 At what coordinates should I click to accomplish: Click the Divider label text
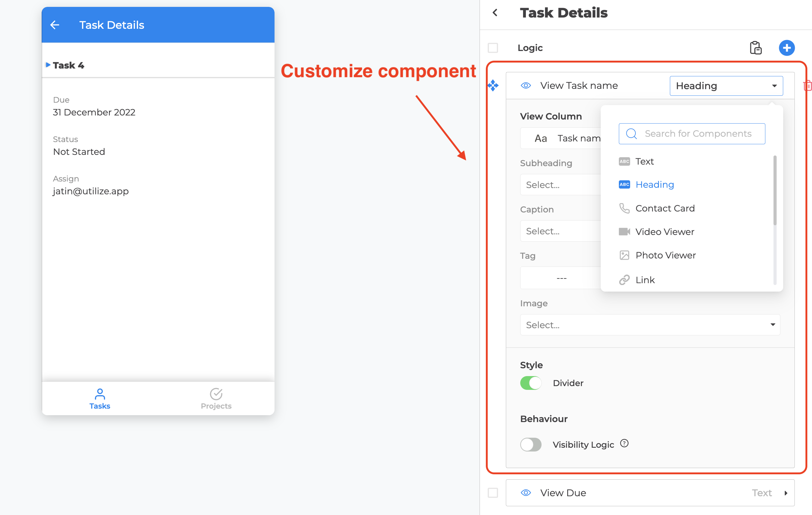click(568, 383)
